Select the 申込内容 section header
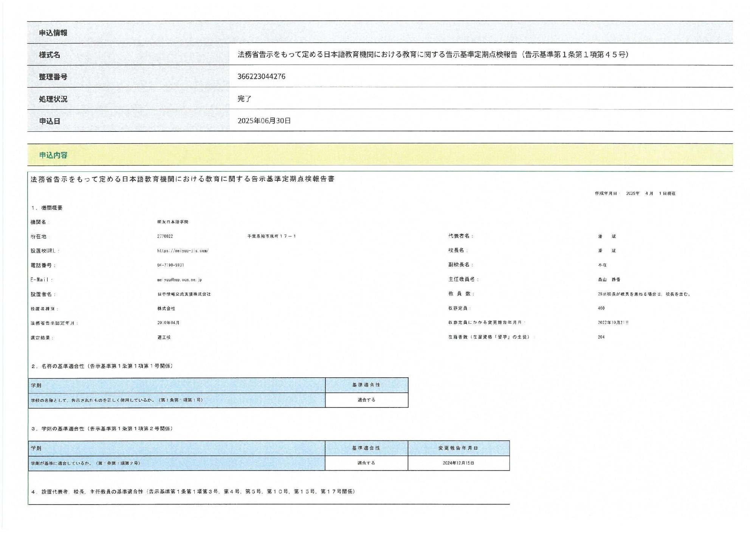Viewport: 756px width, 534px height. (51, 154)
